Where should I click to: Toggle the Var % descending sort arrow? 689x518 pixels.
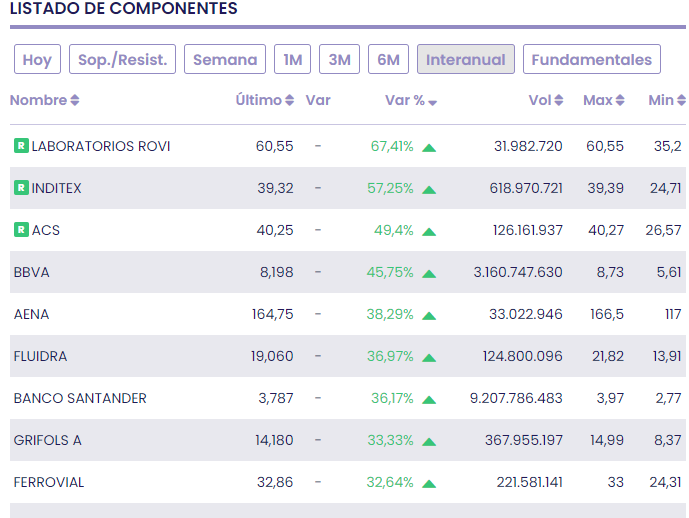pos(433,102)
